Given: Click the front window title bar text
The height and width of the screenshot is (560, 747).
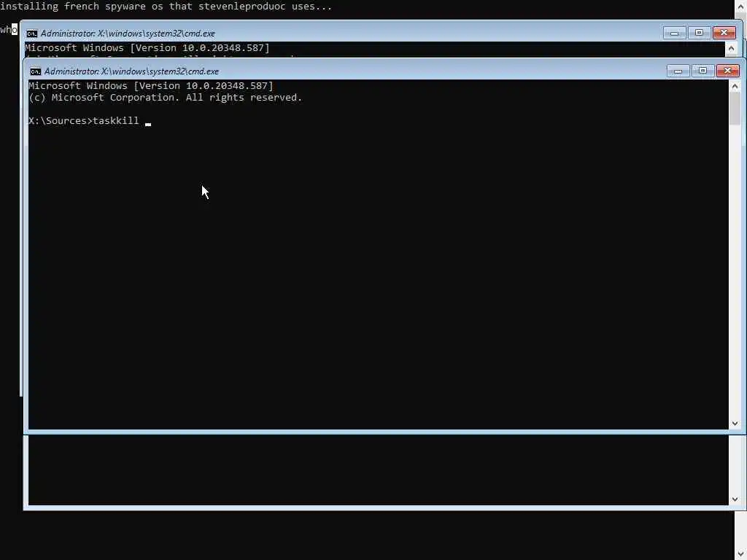Looking at the screenshot, I should (x=131, y=71).
